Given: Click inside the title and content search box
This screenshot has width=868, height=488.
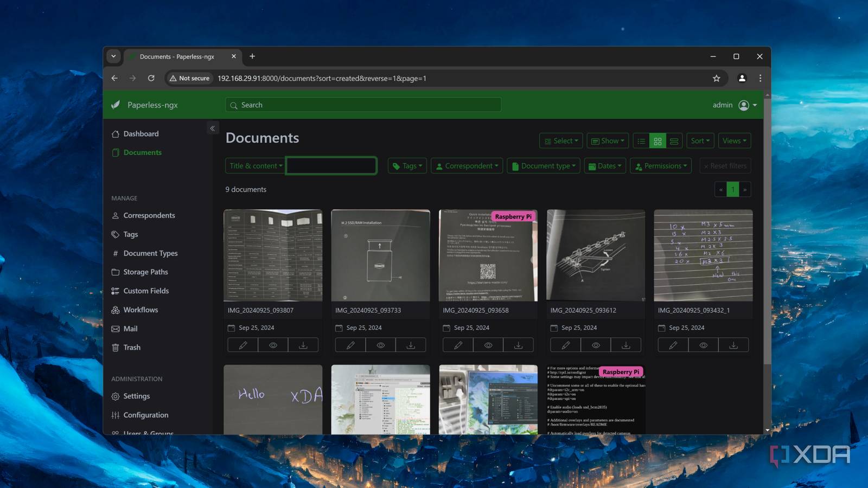Looking at the screenshot, I should (331, 165).
